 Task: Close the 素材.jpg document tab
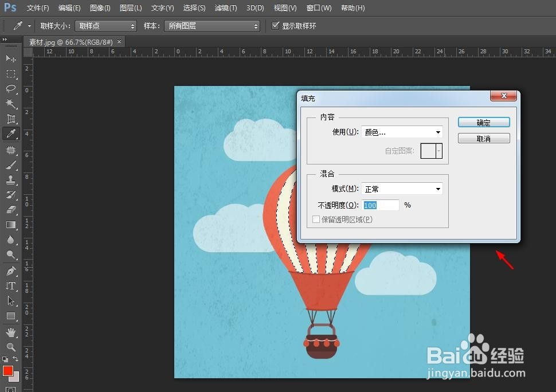coord(119,42)
